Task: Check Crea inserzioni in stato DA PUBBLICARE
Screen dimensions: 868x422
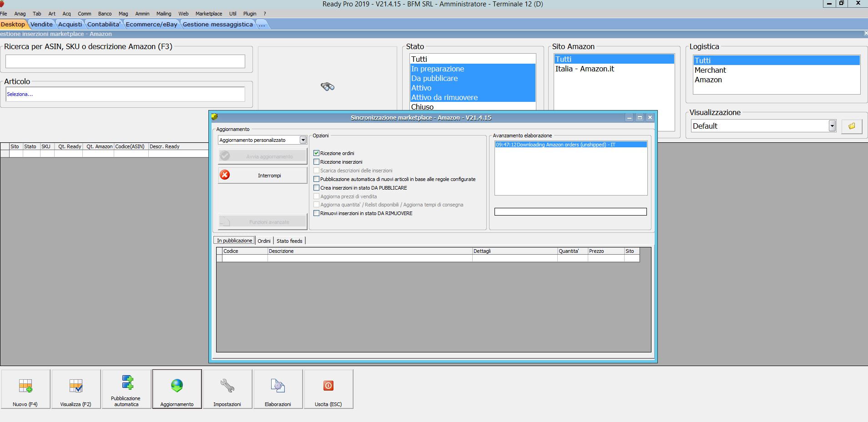Action: [317, 188]
